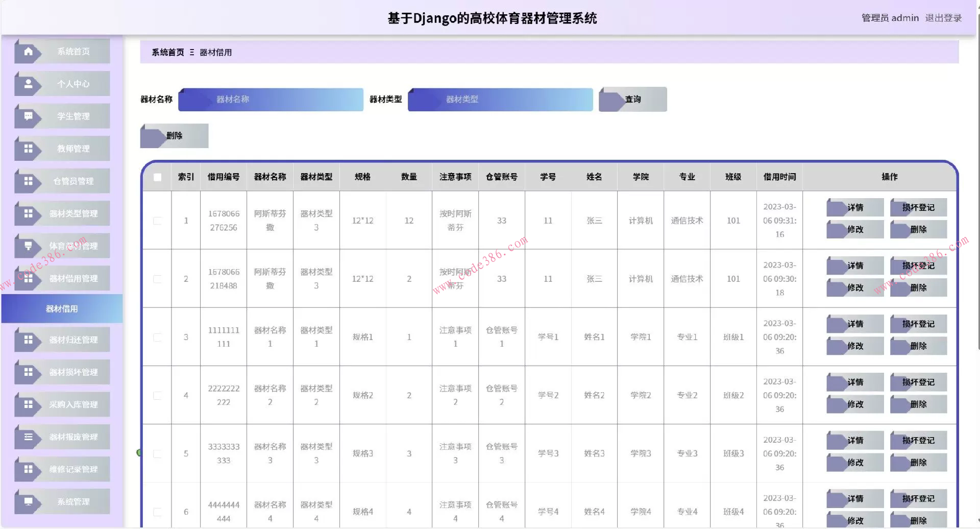
Task: Click the home icon beside 系统首页
Action: point(28,52)
